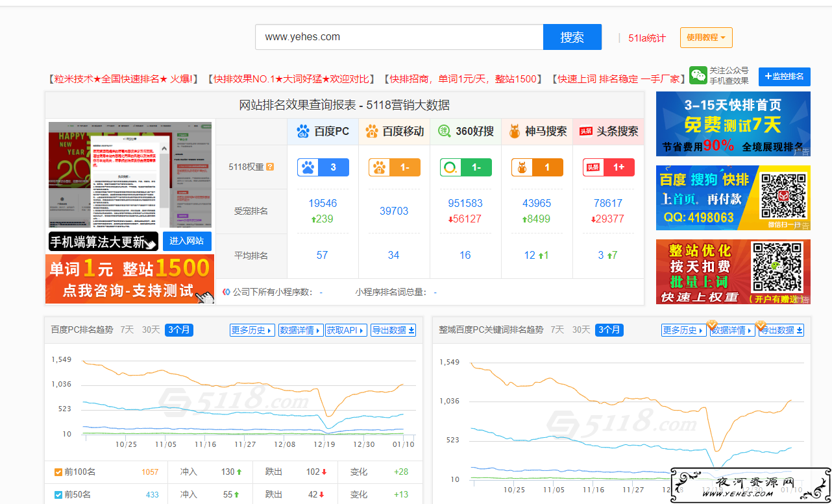Viewport: 832px width, 504px height.
Task: Click 头条搜索 rank value 78617
Action: pos(608,203)
